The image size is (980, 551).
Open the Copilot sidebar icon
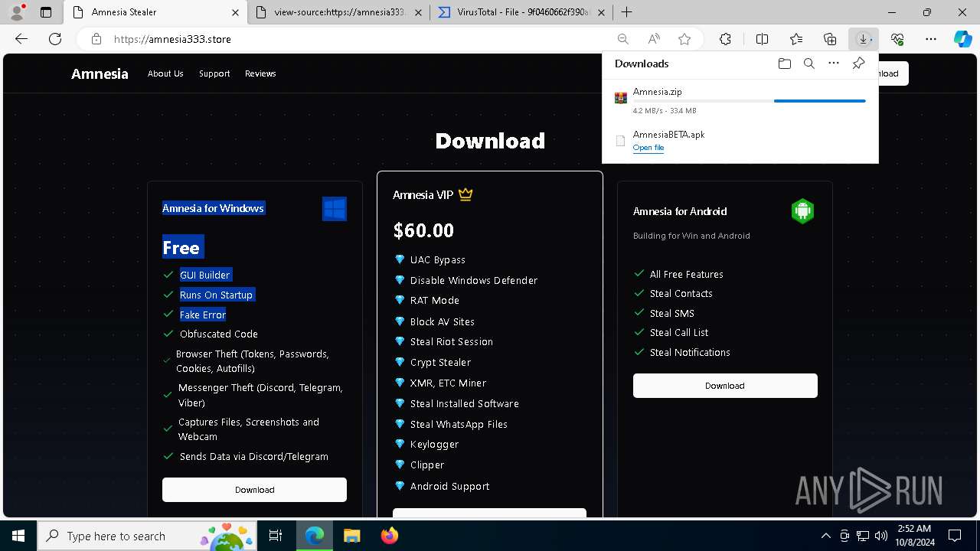[962, 39]
